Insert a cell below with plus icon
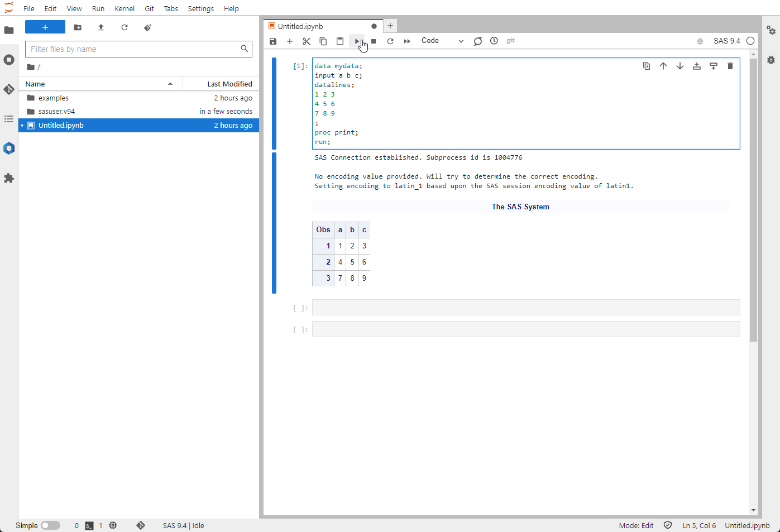The height and width of the screenshot is (532, 780). tap(290, 41)
